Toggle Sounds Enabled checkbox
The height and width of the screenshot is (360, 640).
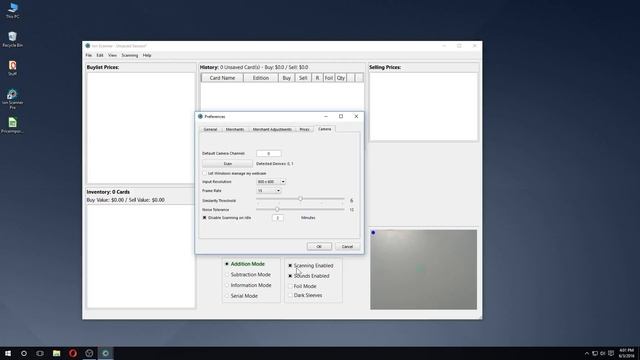tap(290, 276)
